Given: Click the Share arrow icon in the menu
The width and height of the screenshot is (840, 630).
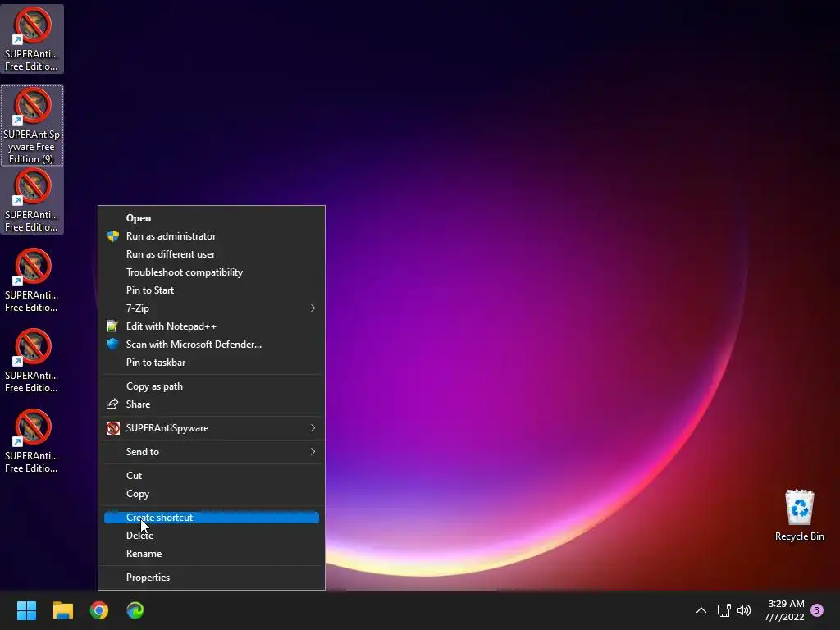Looking at the screenshot, I should [112, 404].
